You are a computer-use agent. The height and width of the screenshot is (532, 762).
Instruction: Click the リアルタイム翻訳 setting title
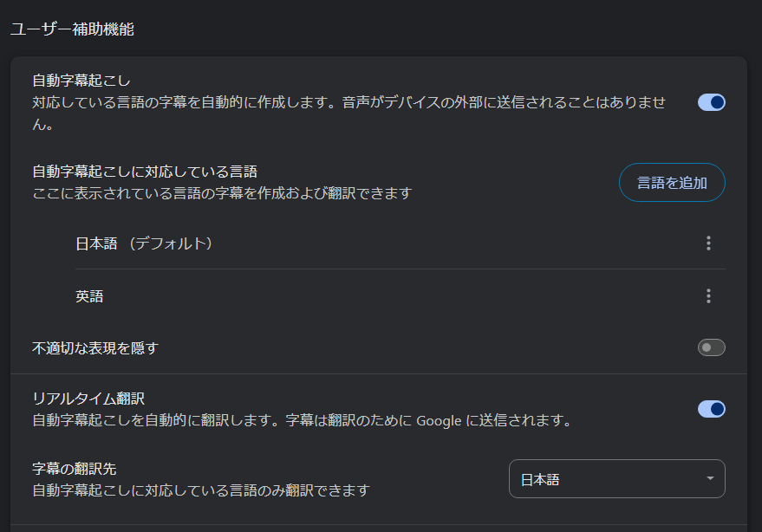[88, 399]
